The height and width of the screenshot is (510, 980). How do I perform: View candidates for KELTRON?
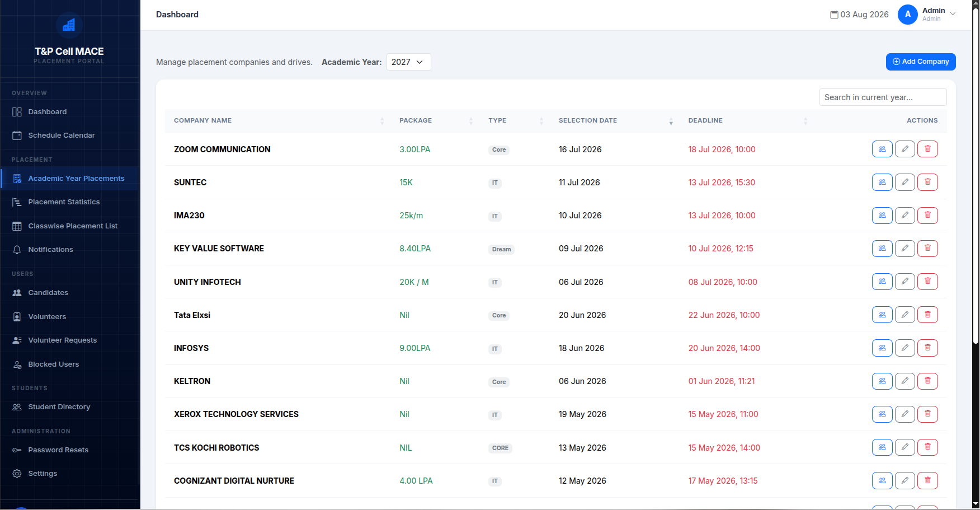pyautogui.click(x=882, y=381)
